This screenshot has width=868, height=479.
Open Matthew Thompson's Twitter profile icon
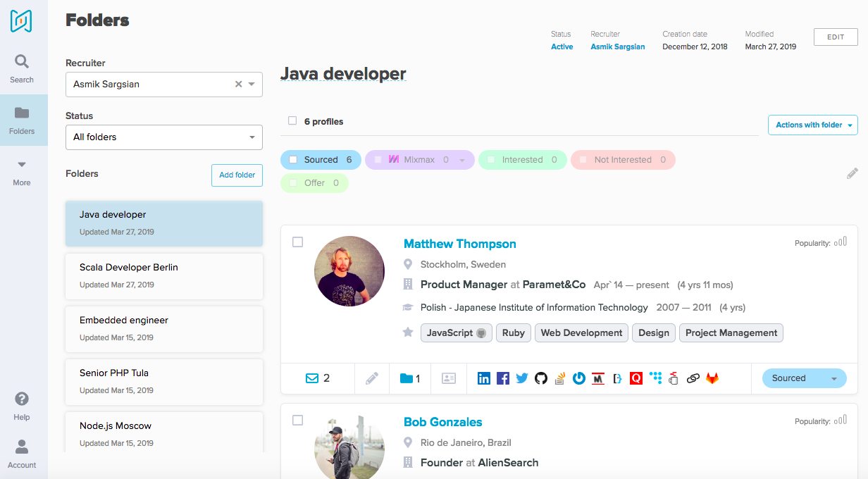click(522, 378)
